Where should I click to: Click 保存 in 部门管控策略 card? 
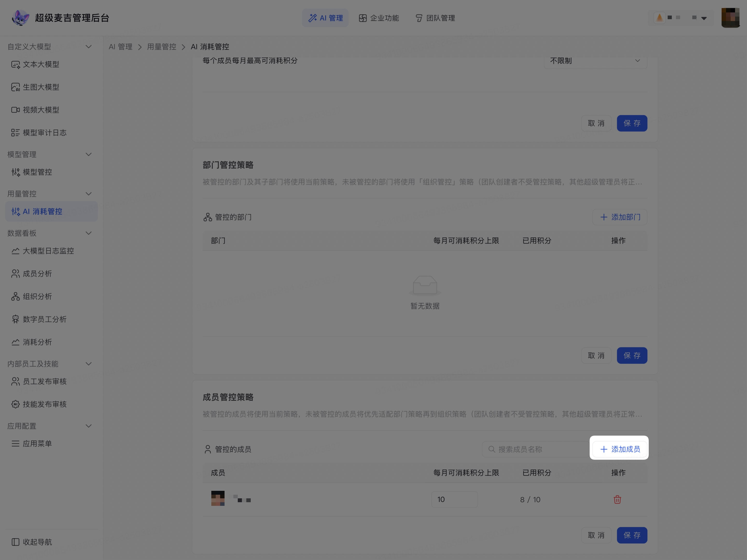tap(632, 356)
